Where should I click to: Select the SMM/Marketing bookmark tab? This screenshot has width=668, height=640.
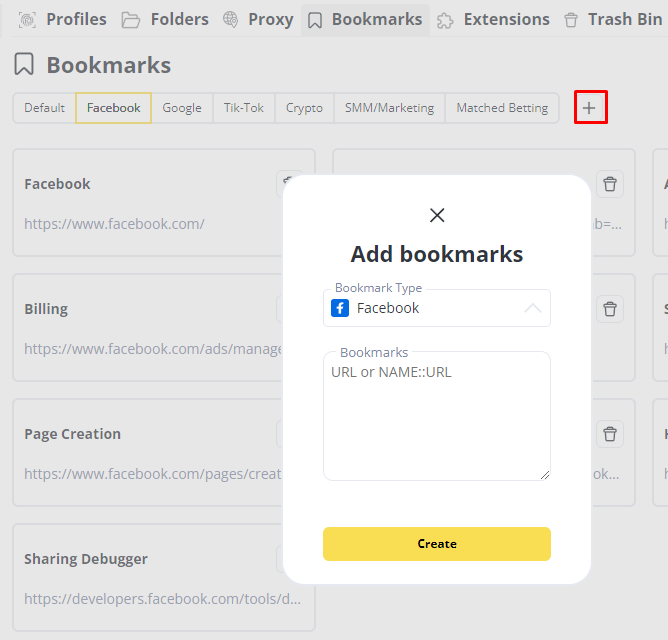coord(389,108)
